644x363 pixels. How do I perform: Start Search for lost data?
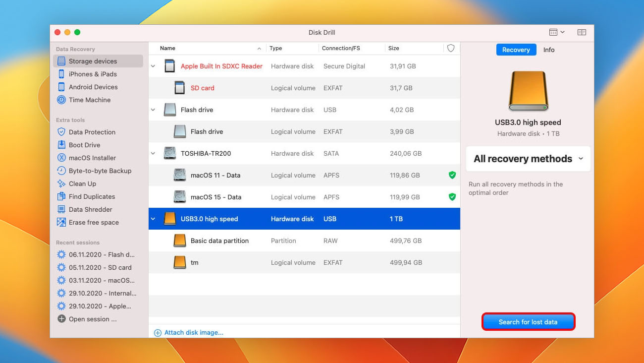(x=528, y=322)
